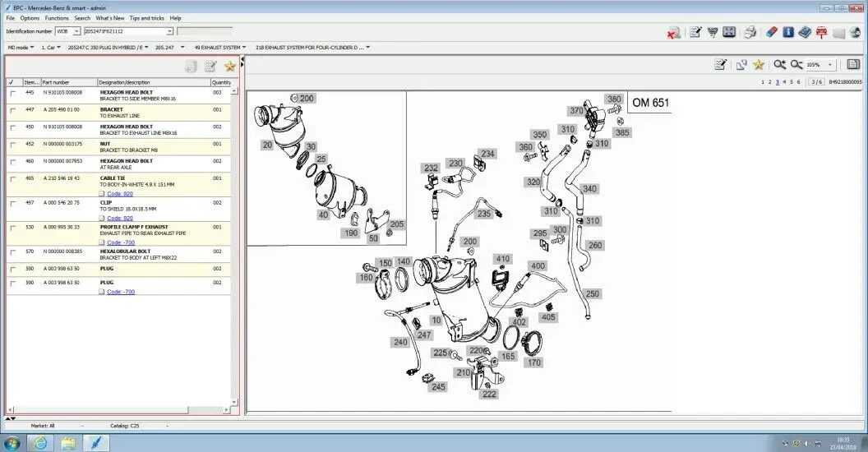Click the notes icon in diagram toolbar
868x452 pixels.
coord(720,65)
